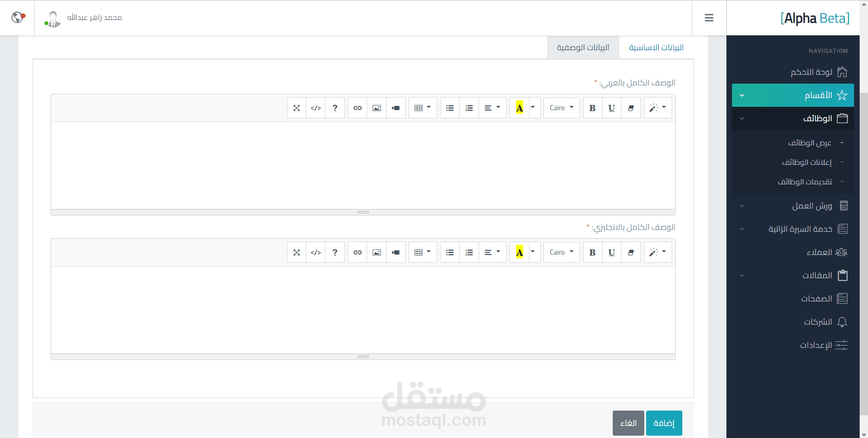Viewport: 868px width, 438px height.
Task: Toggle bold in the English description editor
Action: pos(592,252)
